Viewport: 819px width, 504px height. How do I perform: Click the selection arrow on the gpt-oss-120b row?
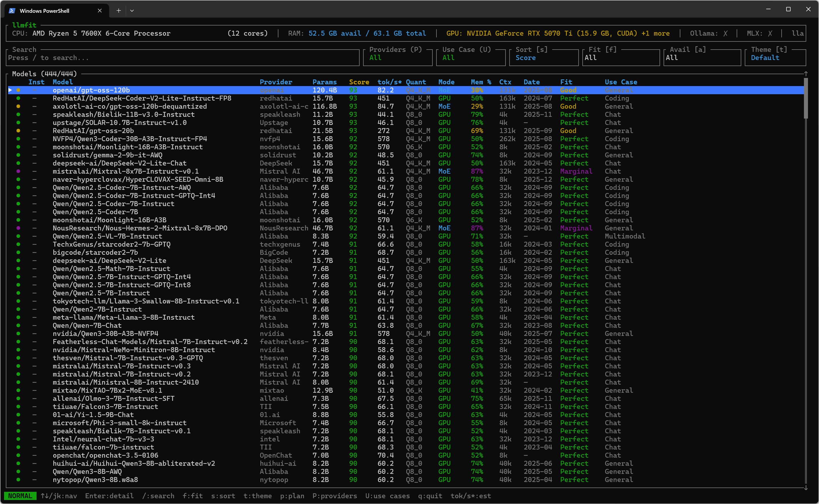(x=10, y=90)
